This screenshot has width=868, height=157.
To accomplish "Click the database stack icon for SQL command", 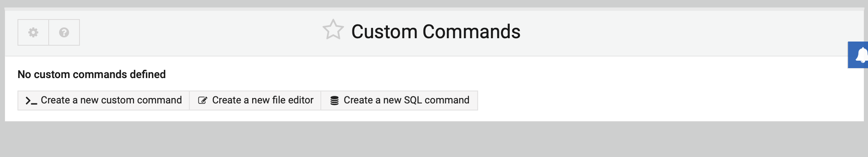I will [334, 101].
